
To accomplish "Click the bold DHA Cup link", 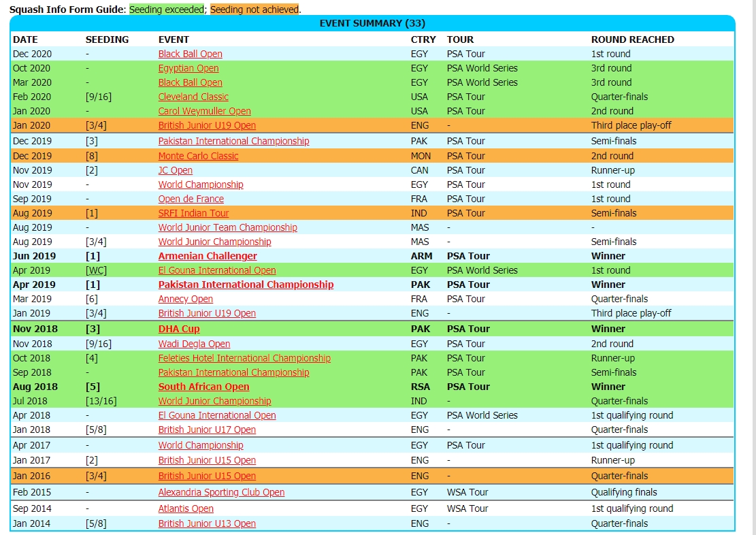I will pos(179,329).
